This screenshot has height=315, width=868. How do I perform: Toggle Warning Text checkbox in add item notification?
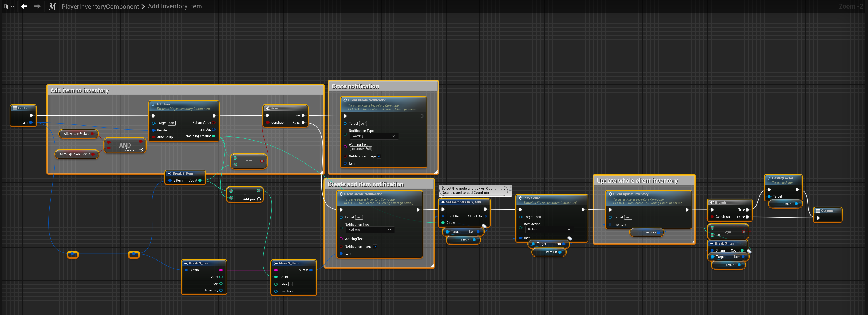tap(367, 239)
